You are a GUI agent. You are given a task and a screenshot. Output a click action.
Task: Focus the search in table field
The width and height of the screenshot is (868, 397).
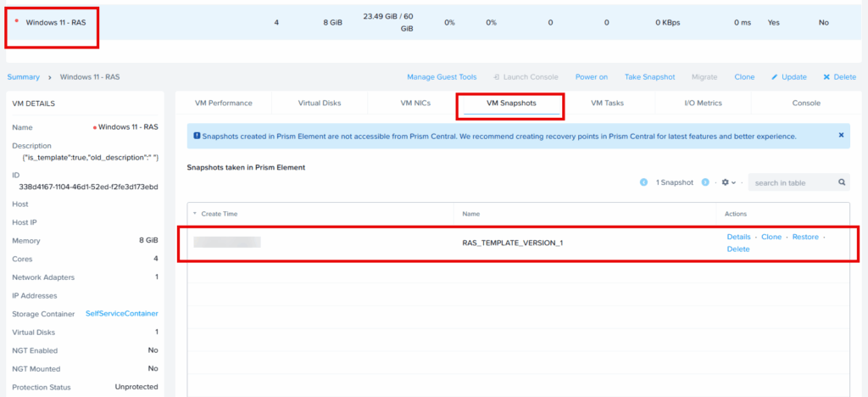point(798,182)
